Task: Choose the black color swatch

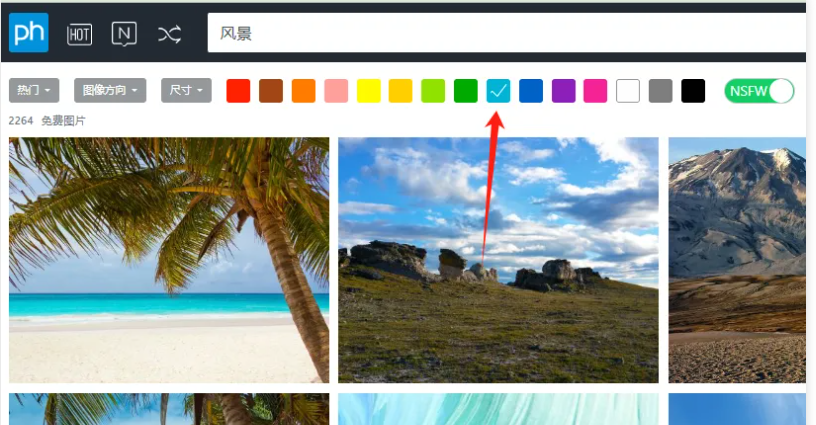Action: tap(693, 91)
